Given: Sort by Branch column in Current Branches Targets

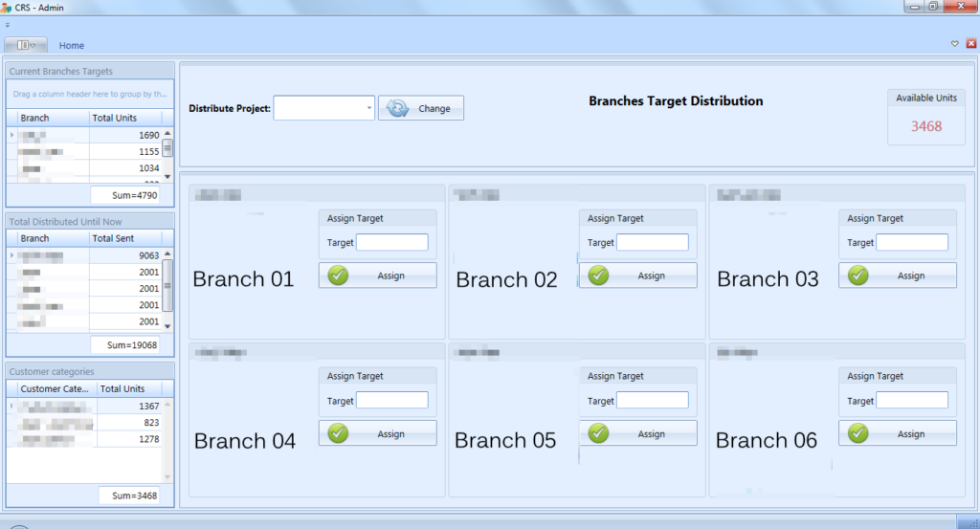Looking at the screenshot, I should [x=54, y=118].
